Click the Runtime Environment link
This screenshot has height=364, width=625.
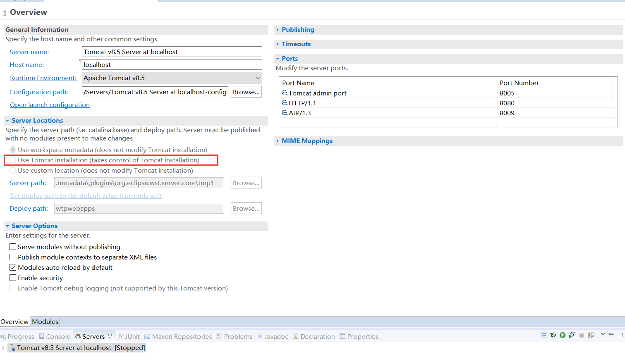[43, 78]
